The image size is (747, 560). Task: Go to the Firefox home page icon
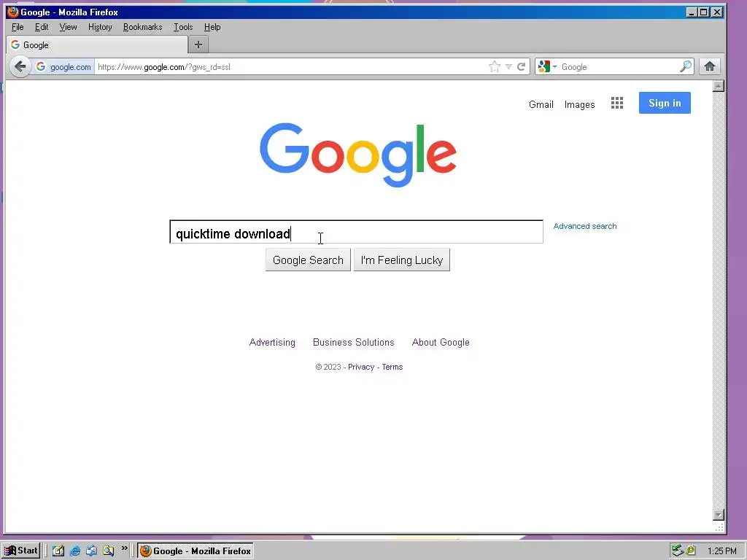click(x=710, y=66)
